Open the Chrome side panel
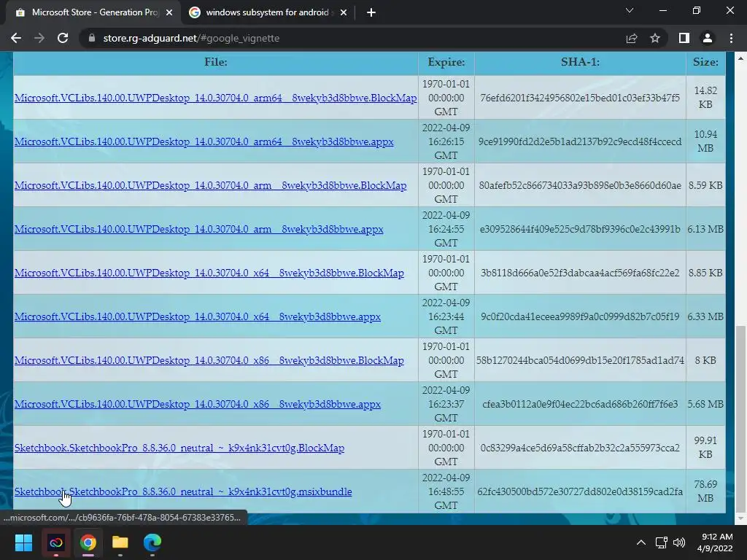This screenshot has height=560, width=747. (x=684, y=38)
